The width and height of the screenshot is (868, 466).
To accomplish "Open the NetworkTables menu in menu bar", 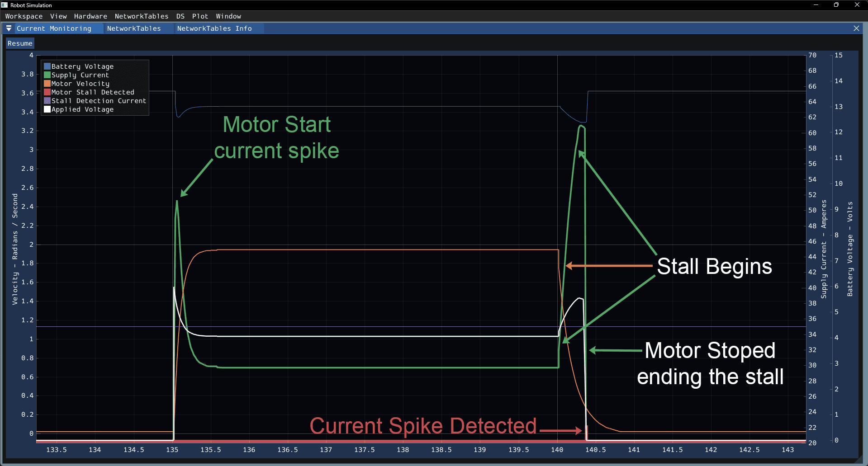I will (142, 16).
